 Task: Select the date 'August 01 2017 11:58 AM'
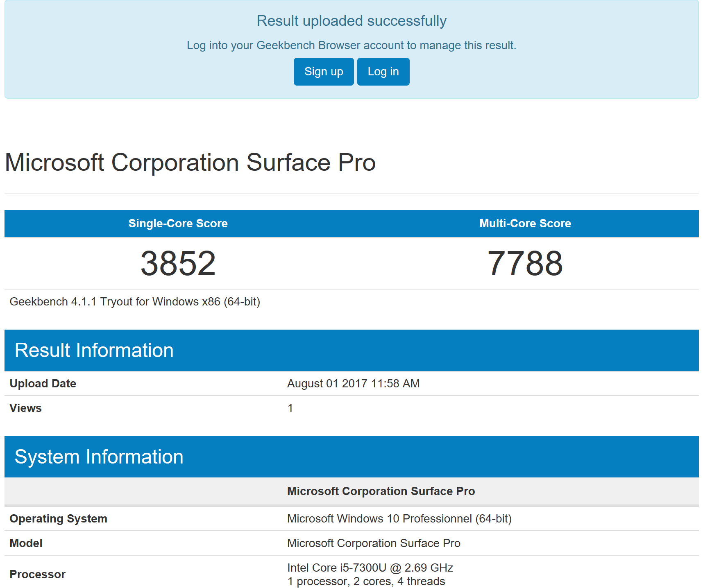coord(353,384)
